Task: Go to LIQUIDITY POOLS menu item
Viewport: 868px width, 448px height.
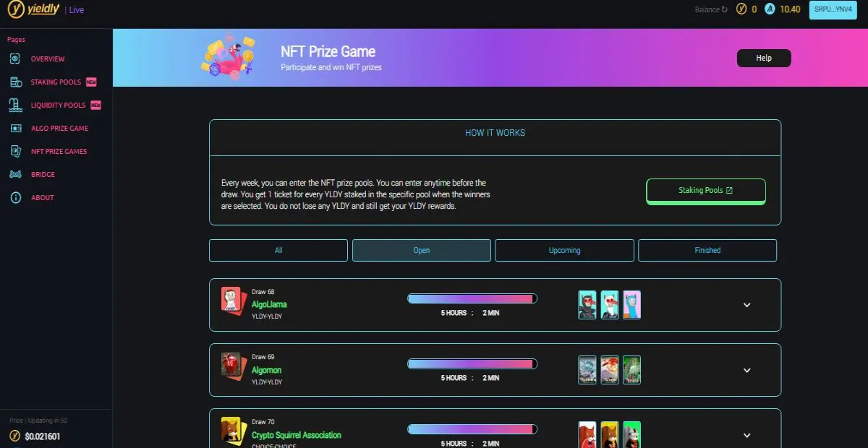Action: [58, 105]
